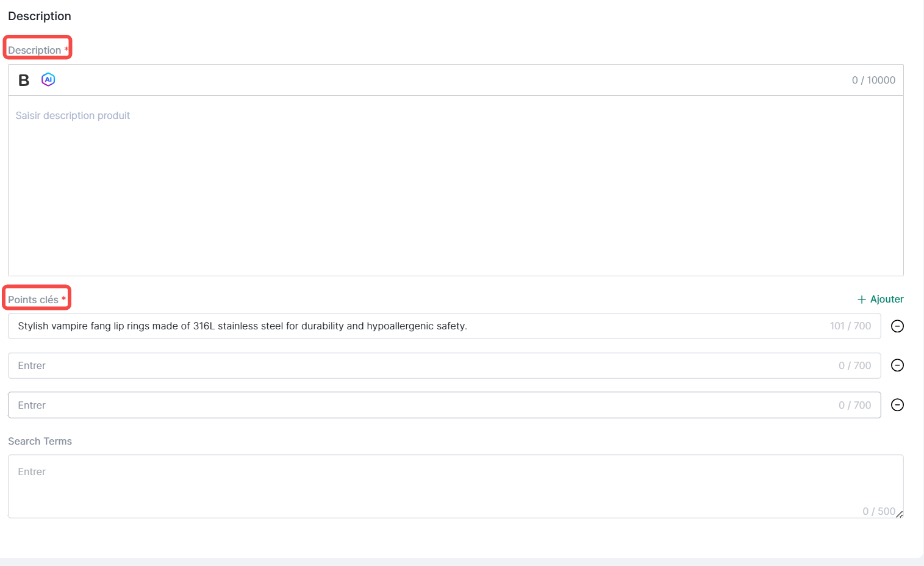Image resolution: width=924 pixels, height=566 pixels.
Task: Click the Description section heading
Action: [x=40, y=16]
